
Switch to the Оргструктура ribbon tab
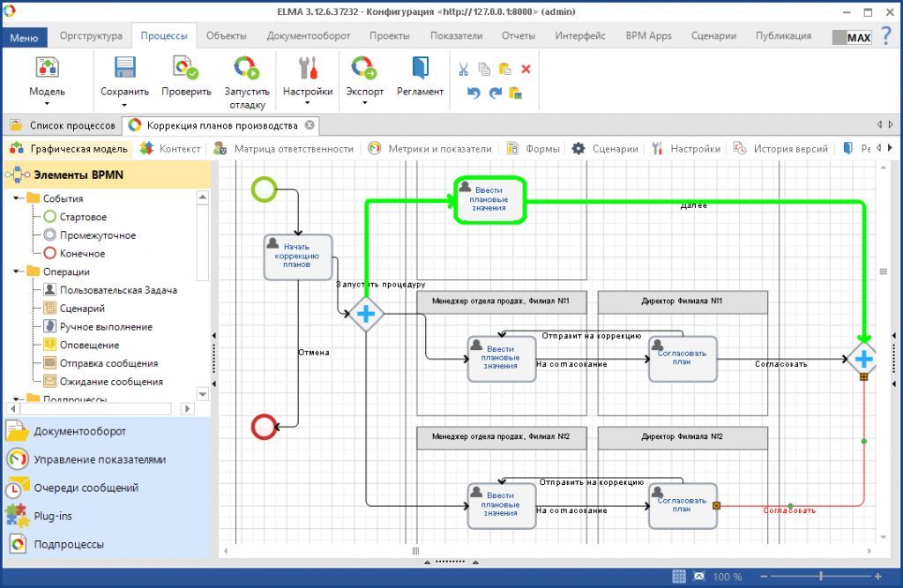pos(91,36)
